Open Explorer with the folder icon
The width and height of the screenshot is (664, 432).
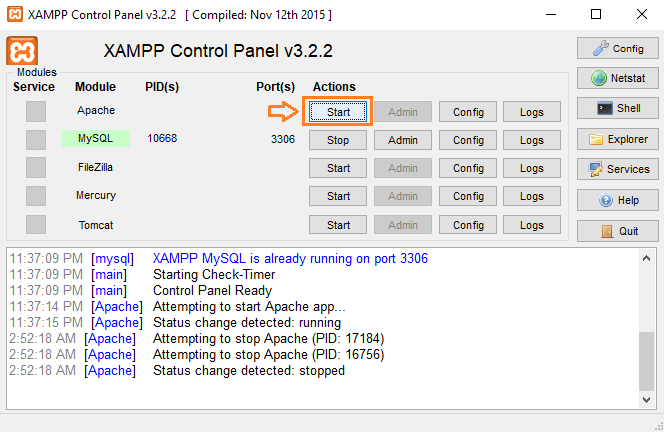coord(618,139)
